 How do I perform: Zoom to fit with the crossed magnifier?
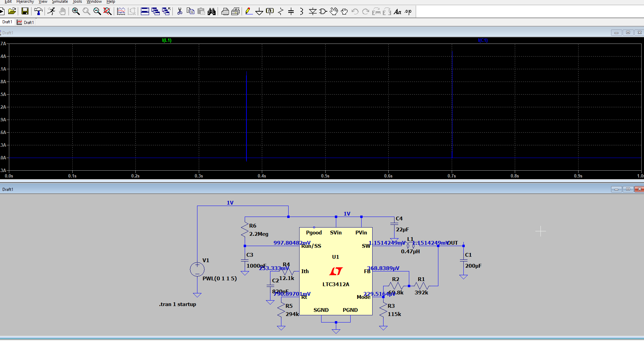[x=108, y=11]
